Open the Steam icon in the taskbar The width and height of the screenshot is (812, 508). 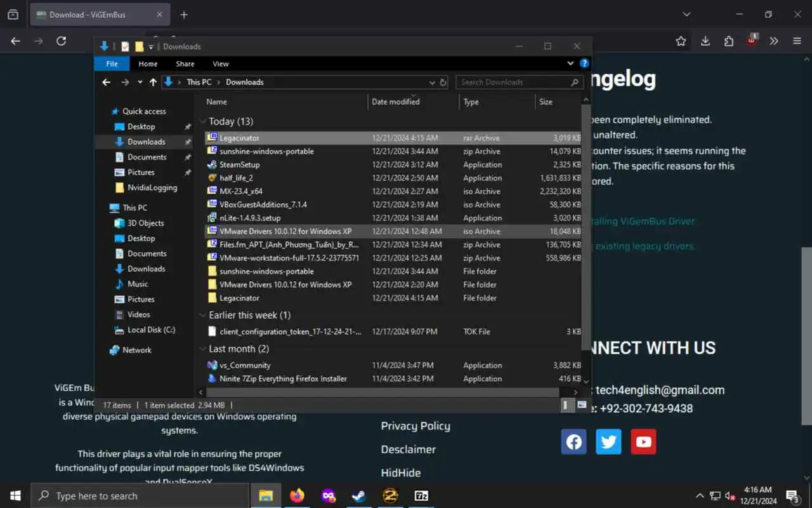click(359, 496)
